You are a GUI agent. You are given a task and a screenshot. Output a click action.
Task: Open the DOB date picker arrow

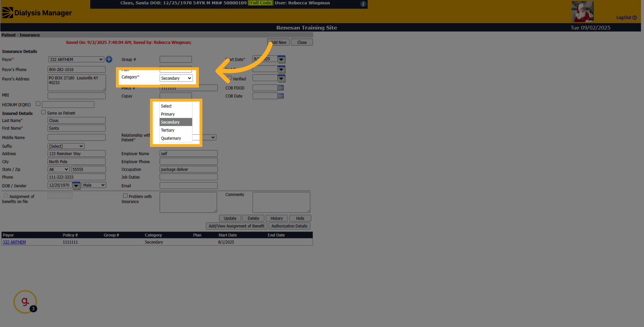[76, 185]
